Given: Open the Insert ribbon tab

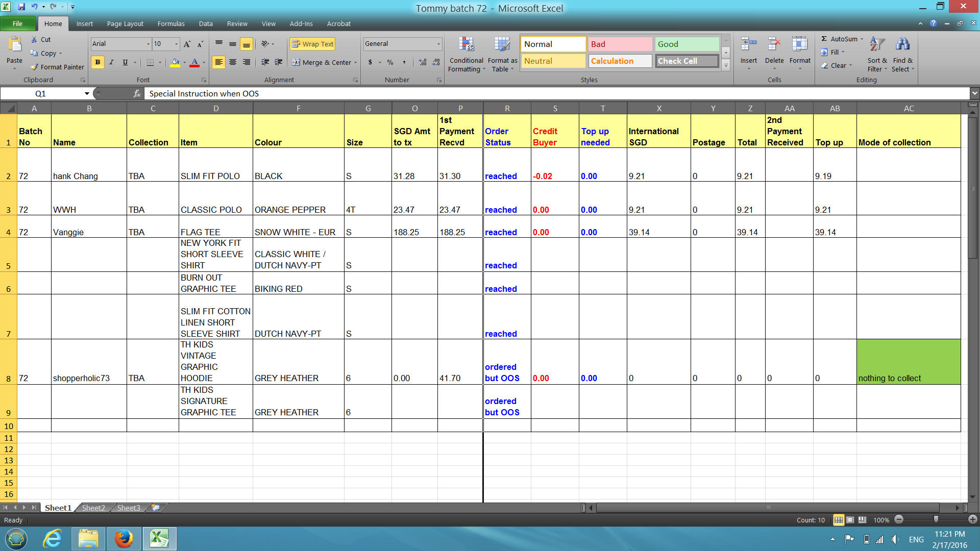Looking at the screenshot, I should 84,23.
